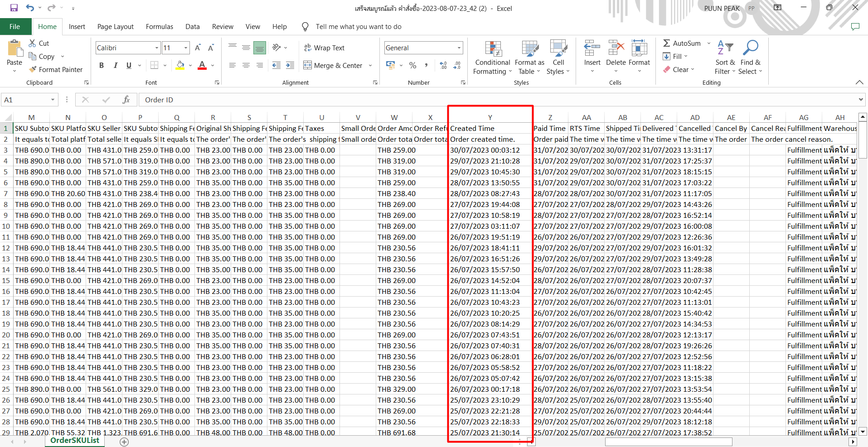Switch to the Review tab

click(223, 27)
